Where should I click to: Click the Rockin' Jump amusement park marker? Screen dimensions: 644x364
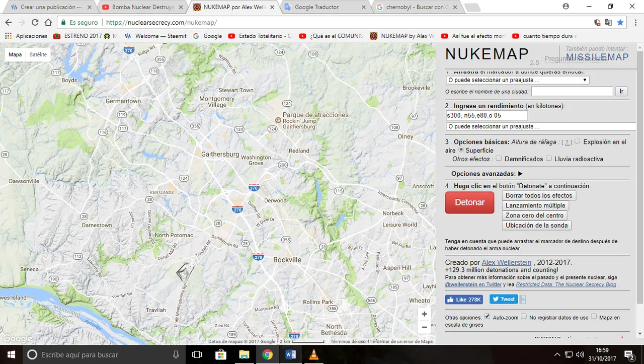[x=278, y=120]
